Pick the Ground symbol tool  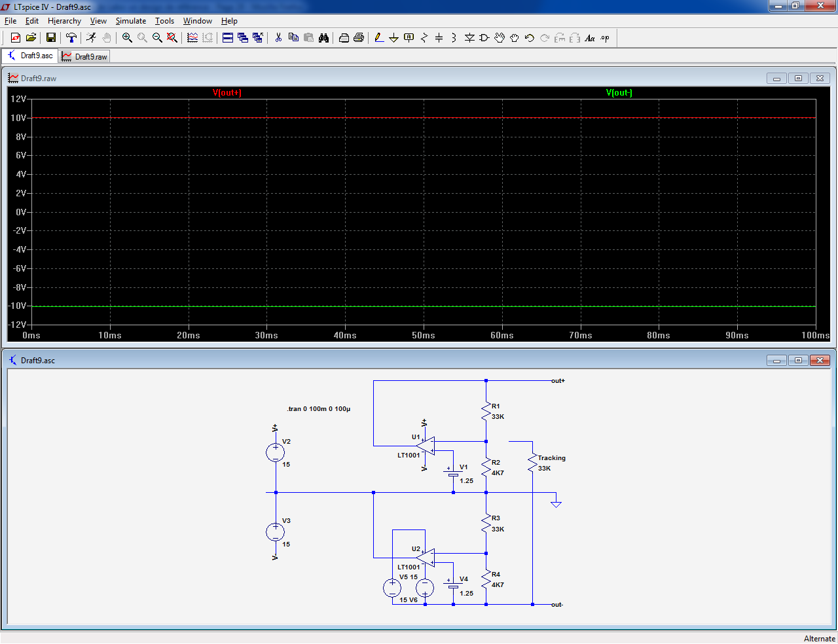[x=393, y=38]
